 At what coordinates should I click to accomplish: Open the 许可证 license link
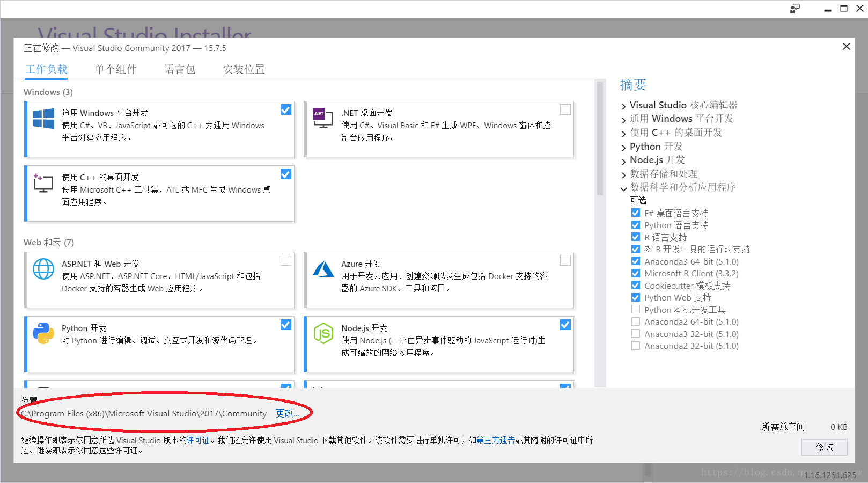pos(198,440)
